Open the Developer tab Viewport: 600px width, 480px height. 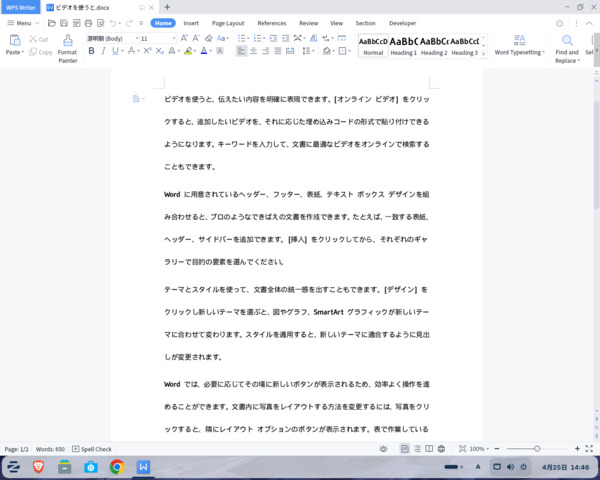click(403, 23)
